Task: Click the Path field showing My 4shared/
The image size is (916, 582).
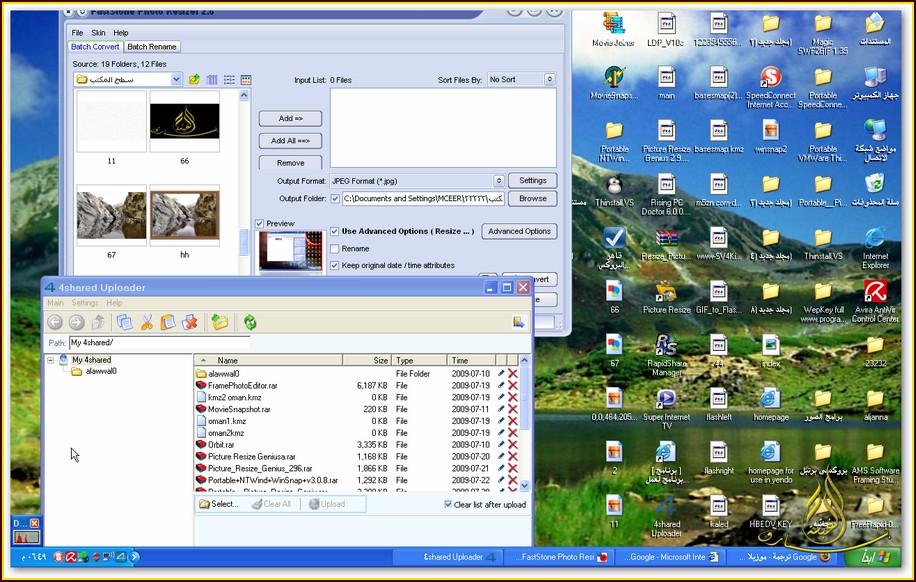Action: 159,343
